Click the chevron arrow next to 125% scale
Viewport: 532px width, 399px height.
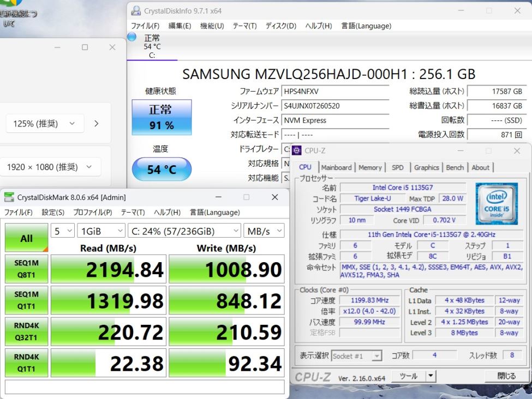tap(97, 124)
